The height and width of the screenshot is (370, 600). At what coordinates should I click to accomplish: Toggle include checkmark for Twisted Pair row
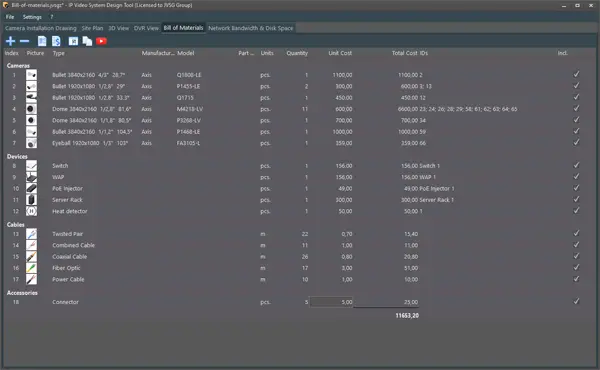(576, 233)
